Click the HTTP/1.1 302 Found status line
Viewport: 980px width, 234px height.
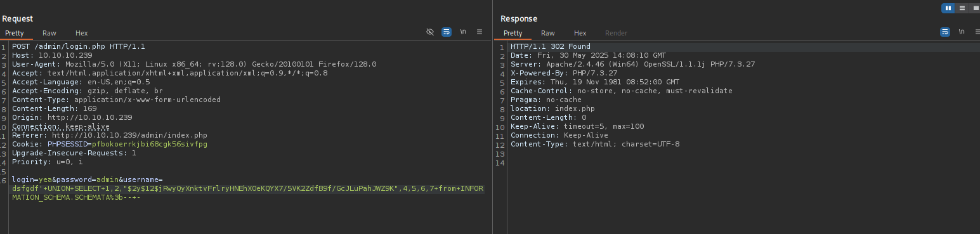tap(551, 47)
